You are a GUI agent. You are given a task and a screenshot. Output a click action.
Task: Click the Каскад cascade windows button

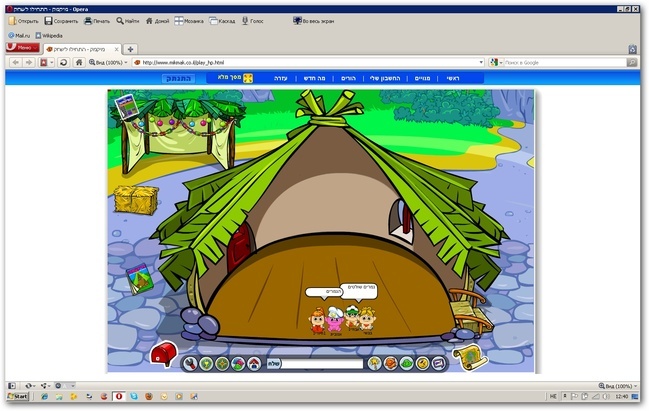pos(222,21)
